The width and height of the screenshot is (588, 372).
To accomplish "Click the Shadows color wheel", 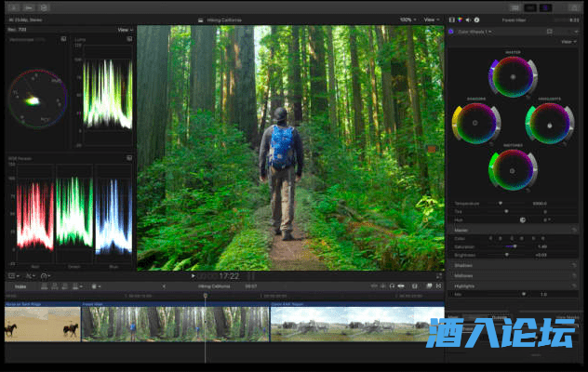I will pos(474,123).
